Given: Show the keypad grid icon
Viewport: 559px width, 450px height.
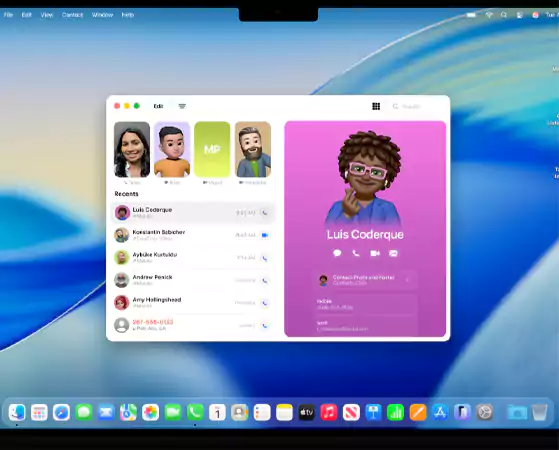Looking at the screenshot, I should pyautogui.click(x=376, y=106).
